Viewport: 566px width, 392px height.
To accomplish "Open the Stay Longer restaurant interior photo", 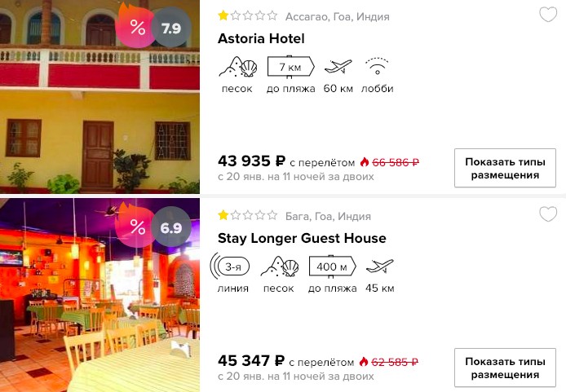I will (x=99, y=295).
